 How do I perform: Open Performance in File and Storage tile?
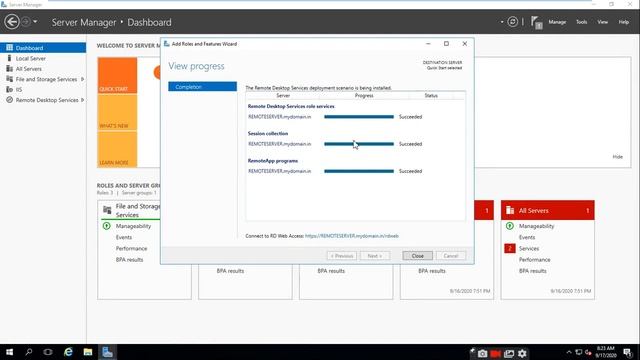coord(131,249)
